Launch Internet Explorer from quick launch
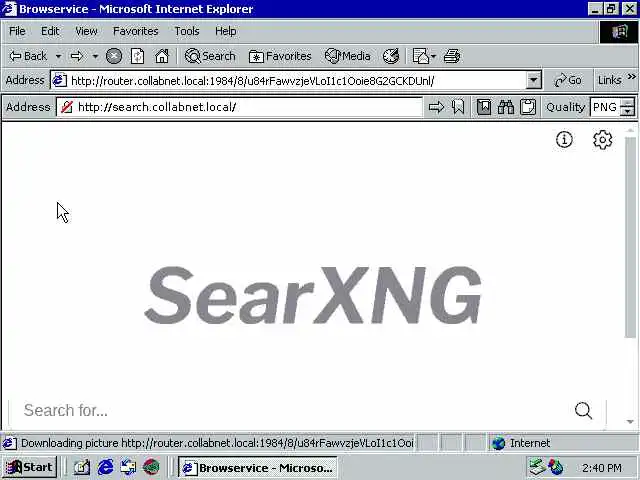Screen dimensions: 640x480 [106, 467]
